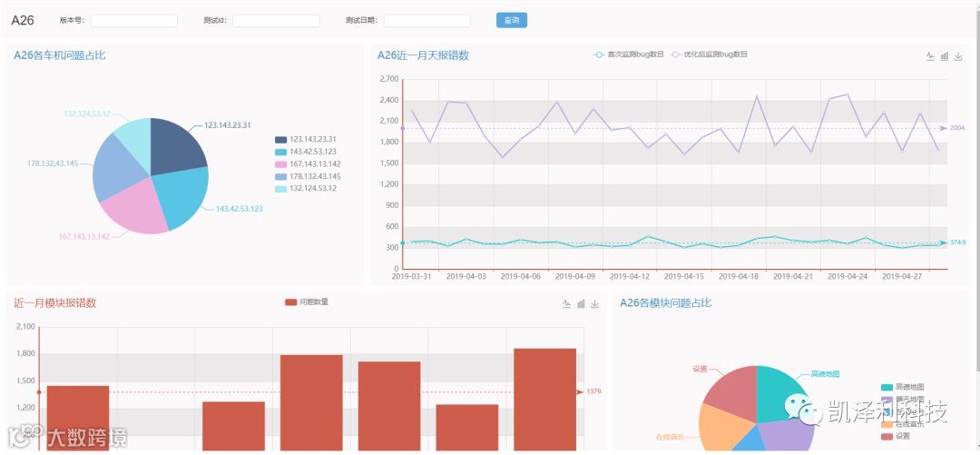
Task: Click the 查询 button
Action: pos(511,20)
